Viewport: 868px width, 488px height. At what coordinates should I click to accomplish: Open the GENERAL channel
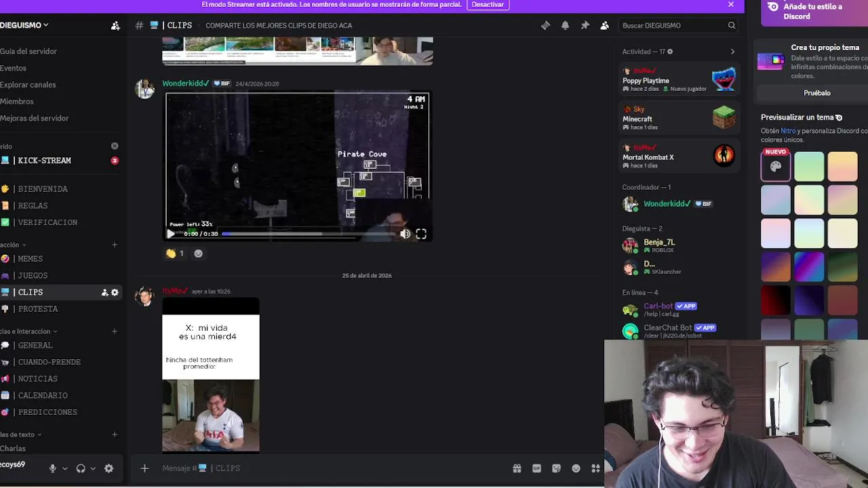pos(60,346)
